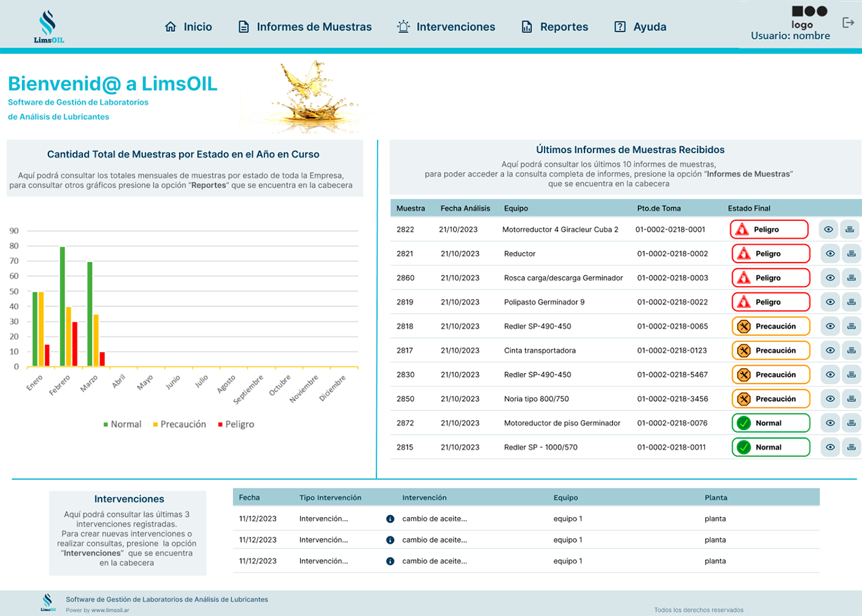Click the eye icon for sample 2818

pyautogui.click(x=830, y=326)
